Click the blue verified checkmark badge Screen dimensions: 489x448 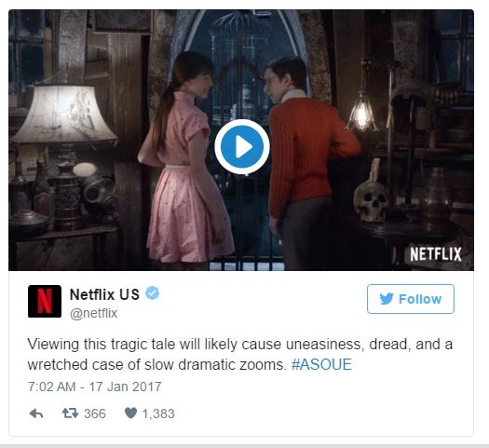click(x=153, y=293)
